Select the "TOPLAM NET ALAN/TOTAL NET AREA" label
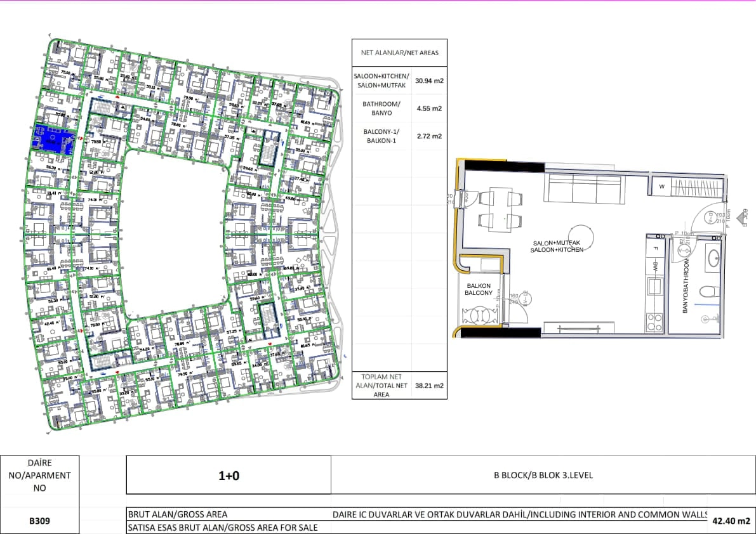This screenshot has height=534, width=756. pos(381,386)
